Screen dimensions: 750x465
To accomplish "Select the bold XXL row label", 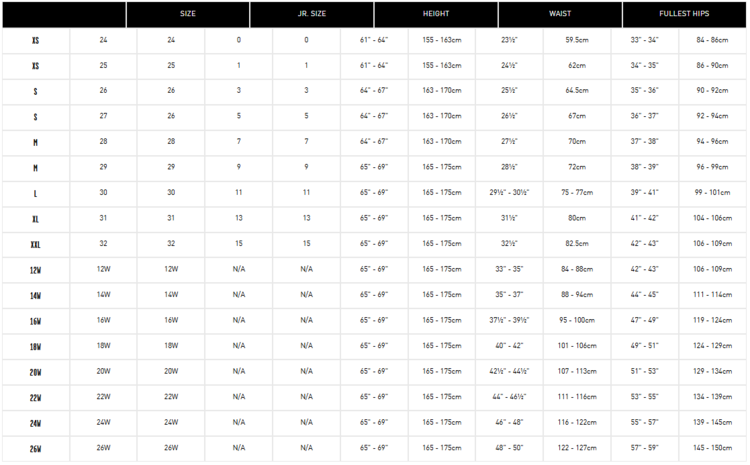I will pyautogui.click(x=35, y=244).
